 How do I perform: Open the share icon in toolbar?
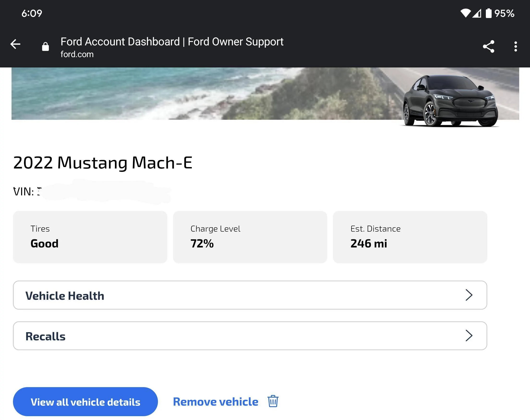coord(488,47)
